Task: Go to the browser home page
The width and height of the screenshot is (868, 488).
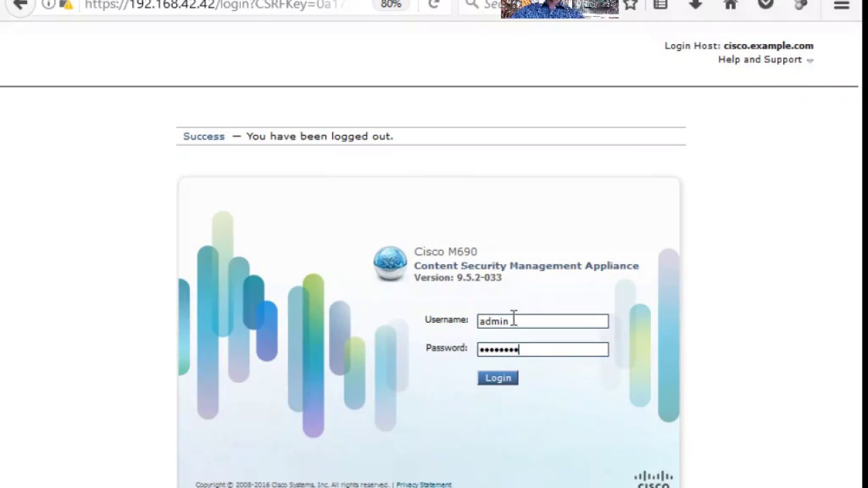Action: 730,5
